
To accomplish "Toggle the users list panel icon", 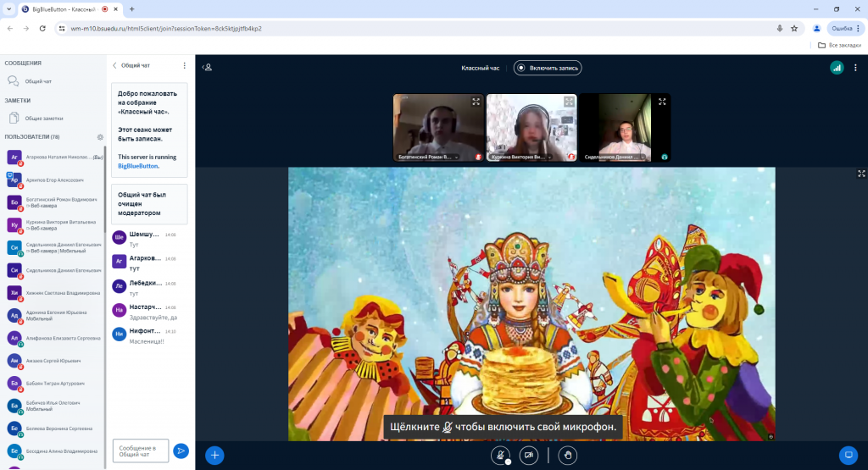I will pos(208,68).
